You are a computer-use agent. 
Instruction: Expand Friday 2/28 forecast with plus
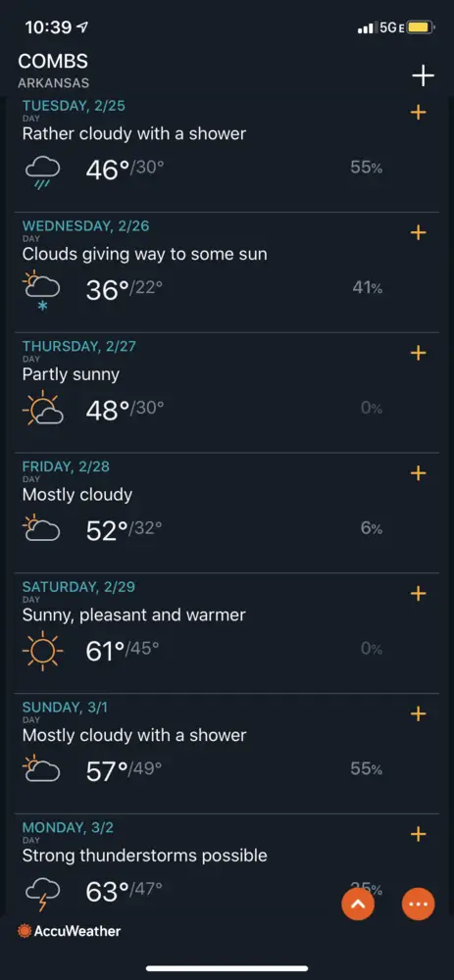point(418,473)
